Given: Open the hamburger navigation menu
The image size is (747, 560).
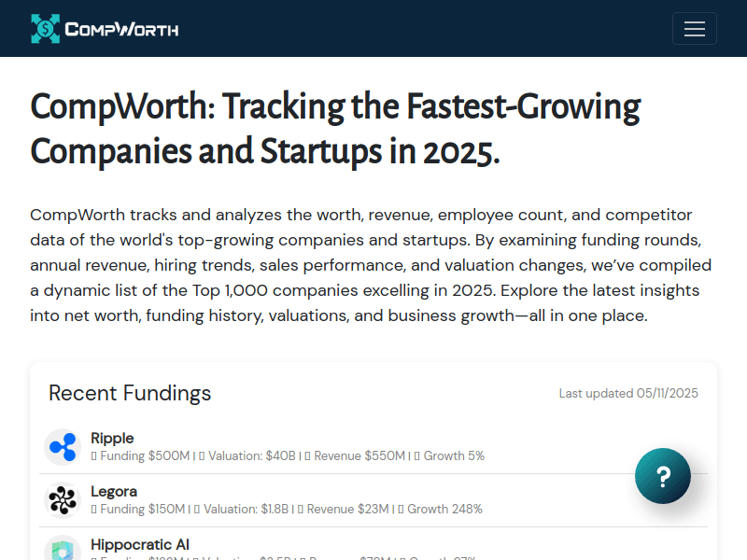Looking at the screenshot, I should (694, 29).
